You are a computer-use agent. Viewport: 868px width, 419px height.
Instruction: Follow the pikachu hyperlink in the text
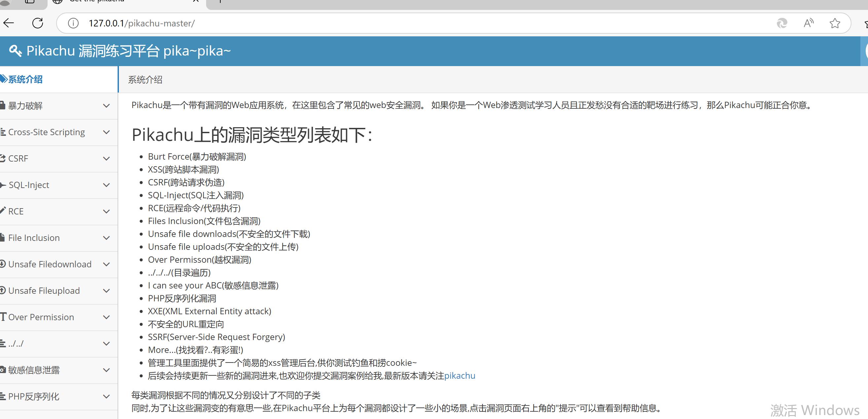point(460,375)
